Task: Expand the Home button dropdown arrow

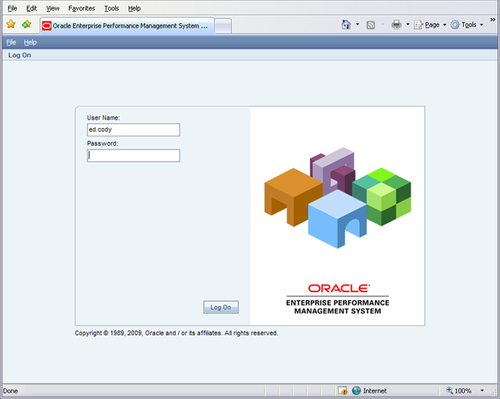Action: click(x=357, y=24)
